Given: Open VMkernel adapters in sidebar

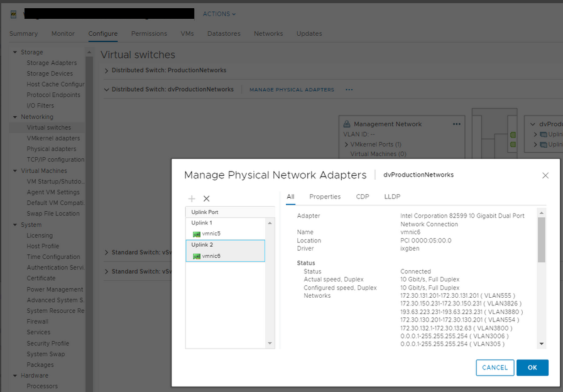Looking at the screenshot, I should coord(53,139).
